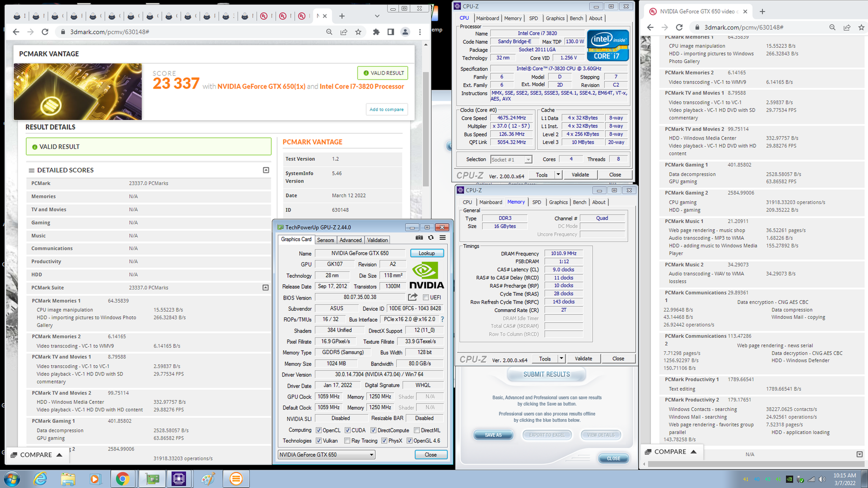
Task: Reload the page in the left Chrome window
Action: click(45, 32)
